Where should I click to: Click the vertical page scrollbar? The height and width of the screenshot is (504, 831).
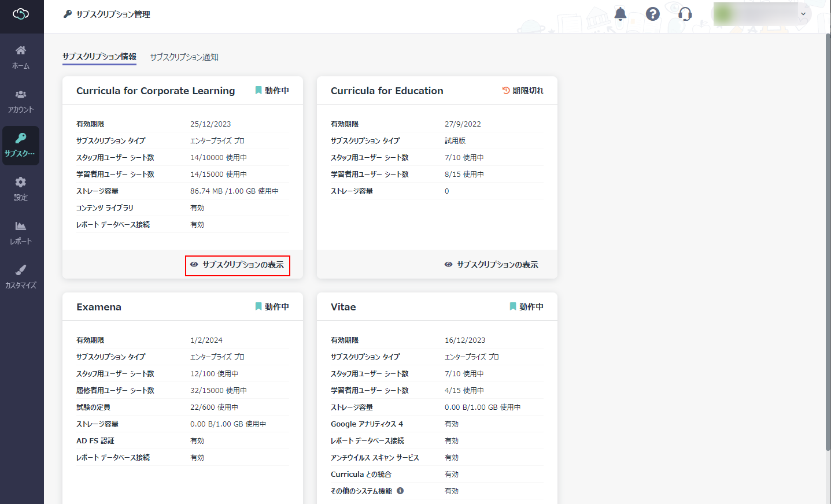(x=828, y=243)
